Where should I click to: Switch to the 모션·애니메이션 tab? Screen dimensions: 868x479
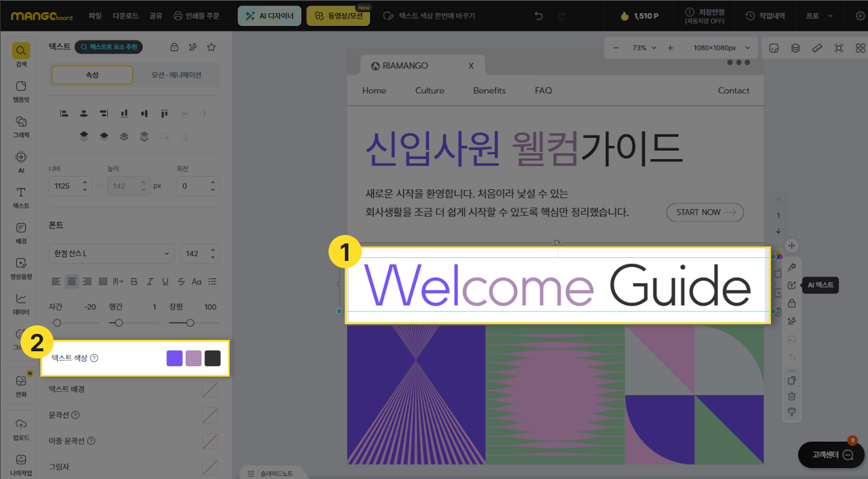pos(176,75)
